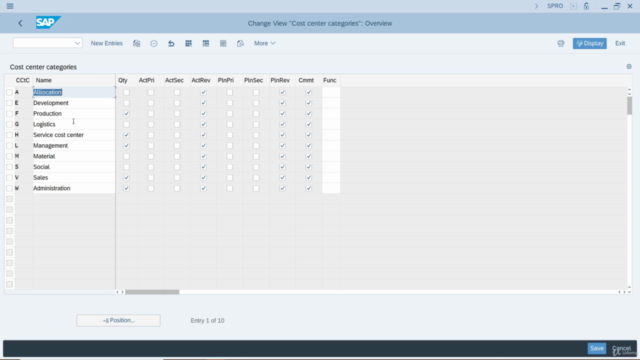Screen dimensions: 640x360
Task: Click the Select All grid icon
Action: point(189,43)
